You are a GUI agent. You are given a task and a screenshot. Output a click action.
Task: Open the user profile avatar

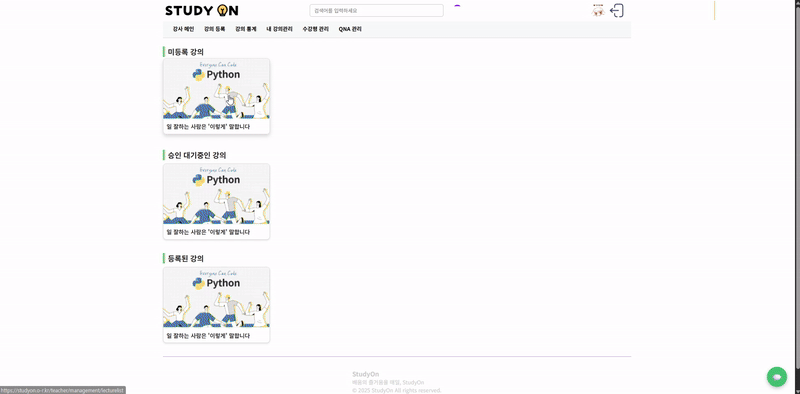coord(598,11)
